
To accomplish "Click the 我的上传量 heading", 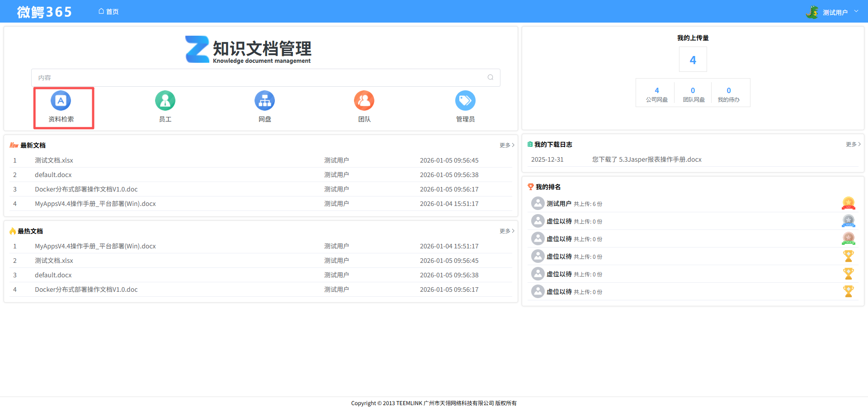I will 693,38.
